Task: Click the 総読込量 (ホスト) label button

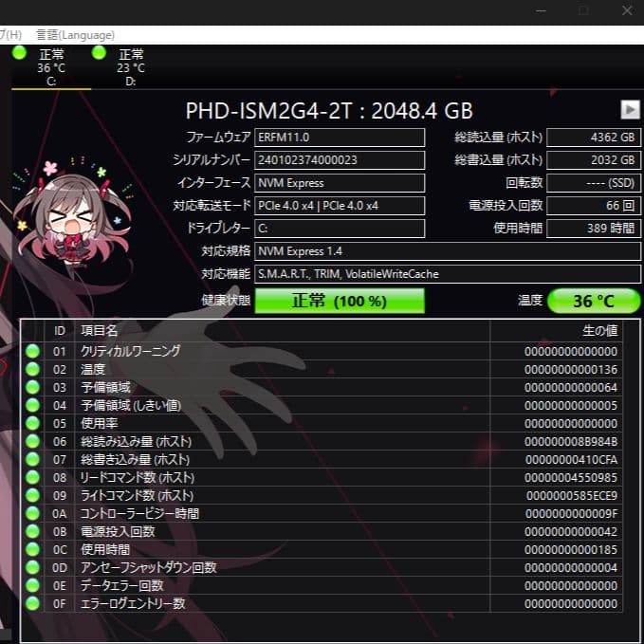Action: click(x=498, y=138)
